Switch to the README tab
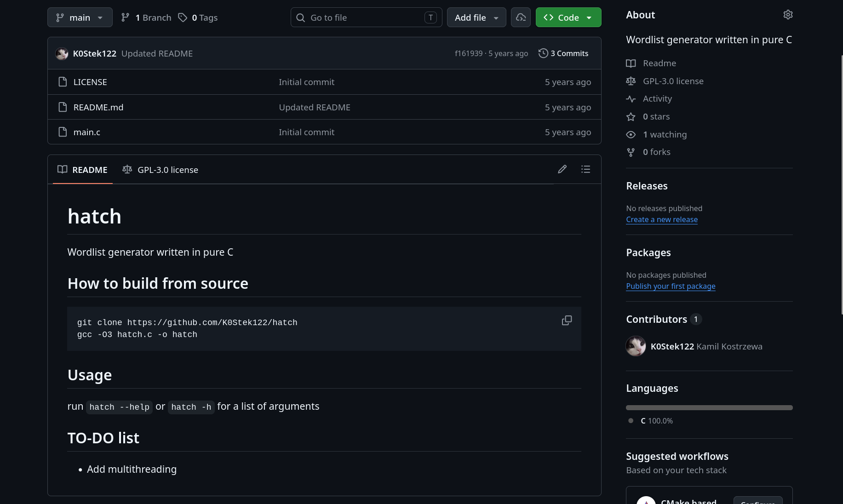The width and height of the screenshot is (843, 504). tap(83, 170)
